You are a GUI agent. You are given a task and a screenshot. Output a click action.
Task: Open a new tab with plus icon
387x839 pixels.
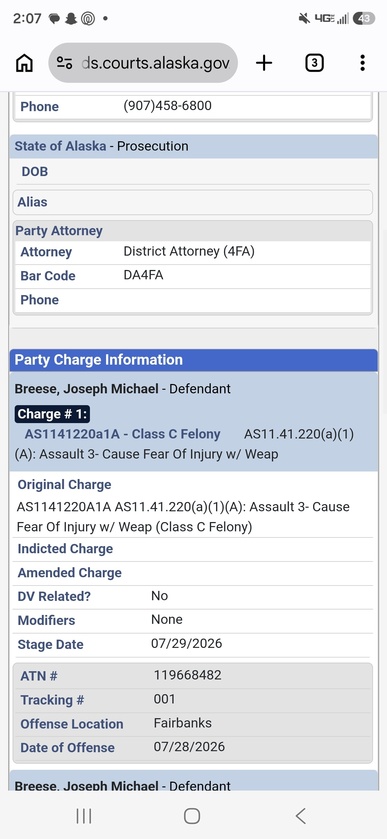tap(264, 63)
